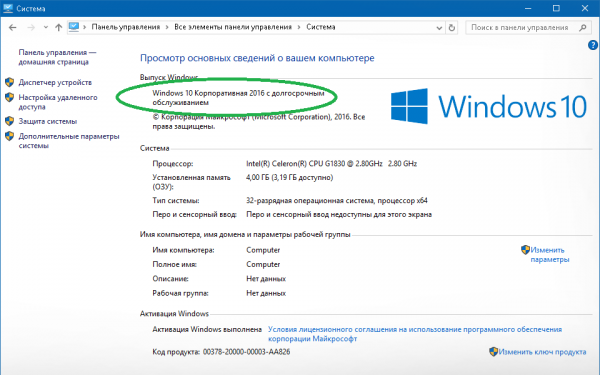Expand chevron after Панель управления breadcrumb

(167, 27)
